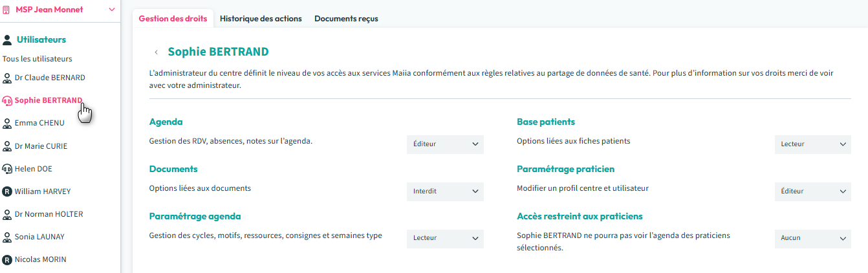Open the Agenda rights dropdown
The image size is (868, 273).
coord(445,144)
